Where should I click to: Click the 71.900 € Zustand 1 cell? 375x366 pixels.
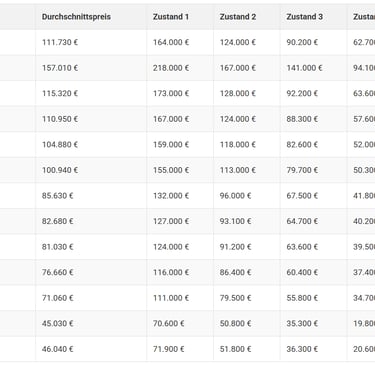[169, 349]
